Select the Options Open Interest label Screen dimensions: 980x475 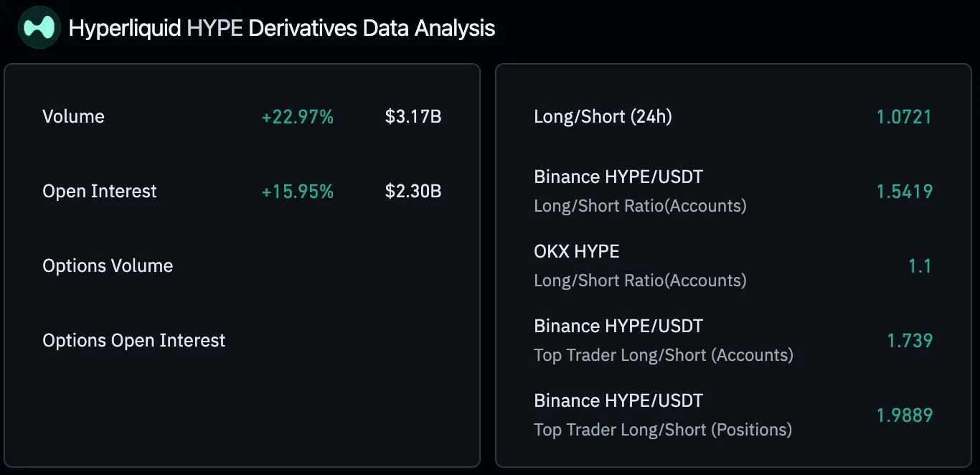tap(133, 341)
